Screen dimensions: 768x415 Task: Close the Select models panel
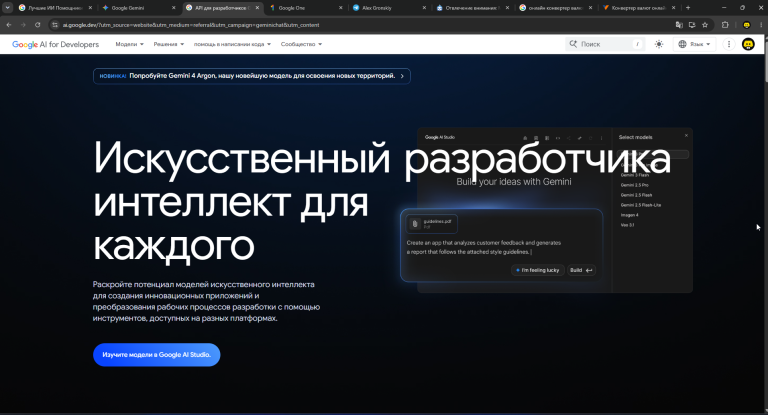click(x=686, y=136)
